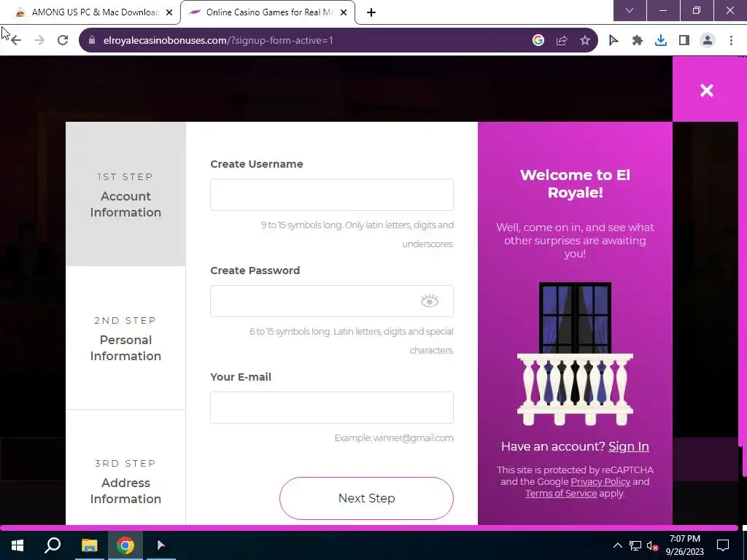Click the address bar URL
Image resolution: width=747 pixels, height=560 pixels.
coord(217,41)
